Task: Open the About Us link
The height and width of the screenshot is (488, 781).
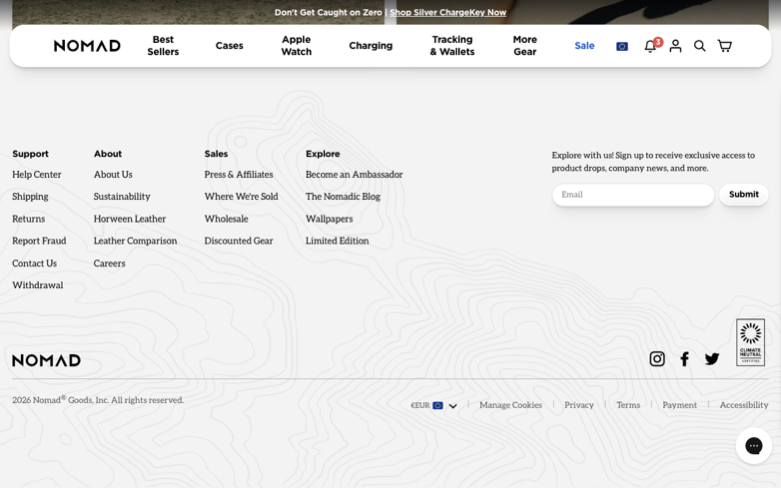Action: coord(113,174)
